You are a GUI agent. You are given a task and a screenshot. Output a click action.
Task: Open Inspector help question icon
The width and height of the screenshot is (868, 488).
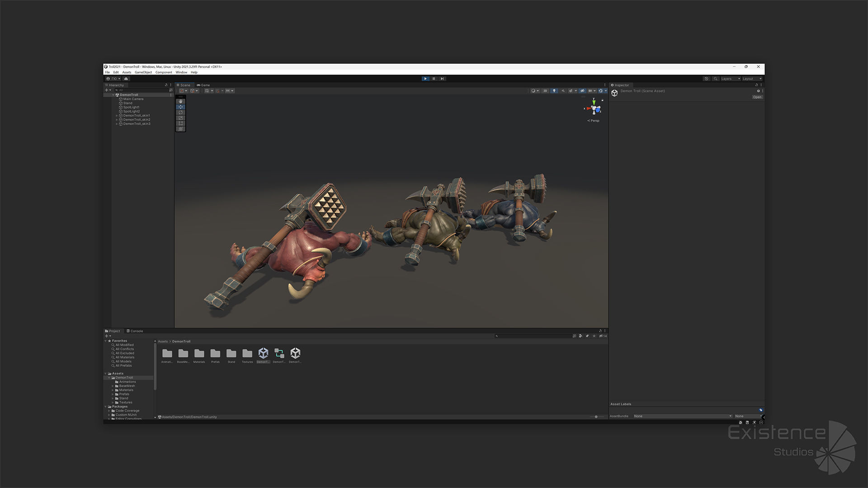(758, 91)
